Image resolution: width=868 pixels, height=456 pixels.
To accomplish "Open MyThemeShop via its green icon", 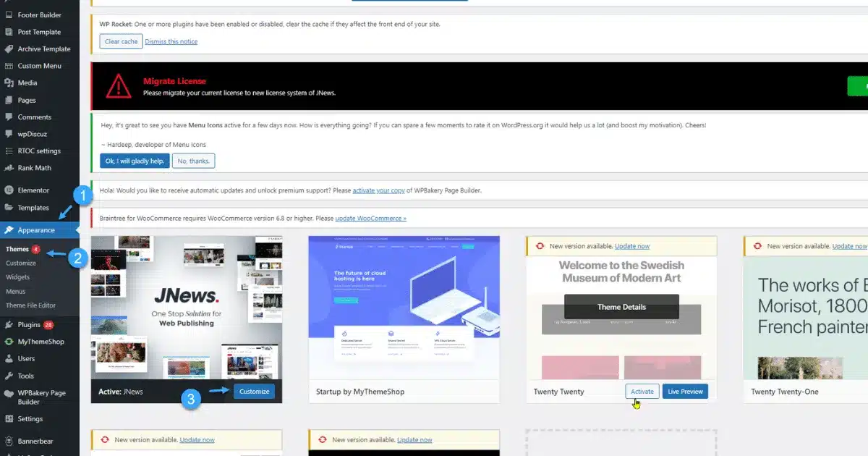I will coord(9,342).
